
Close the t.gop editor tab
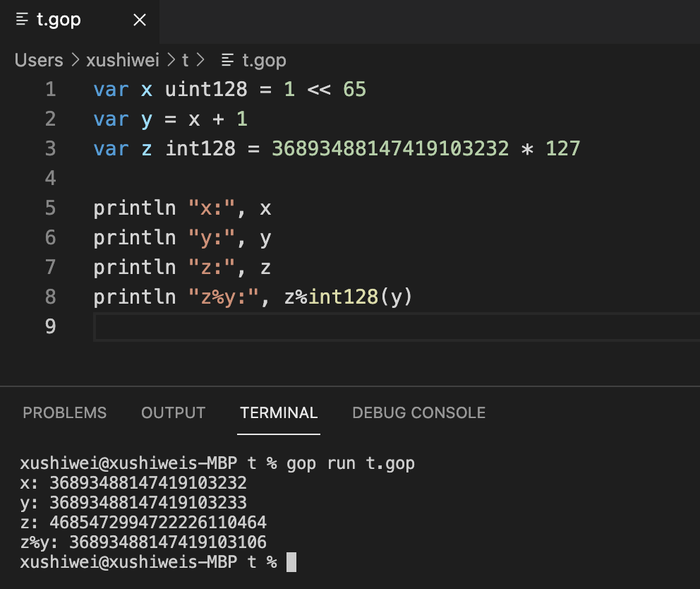pyautogui.click(x=140, y=20)
